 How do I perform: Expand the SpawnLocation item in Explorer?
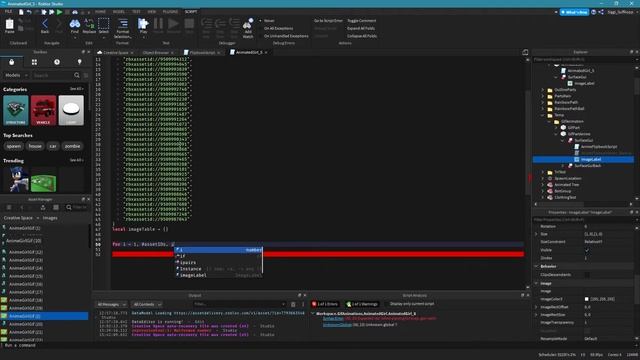coord(543,178)
